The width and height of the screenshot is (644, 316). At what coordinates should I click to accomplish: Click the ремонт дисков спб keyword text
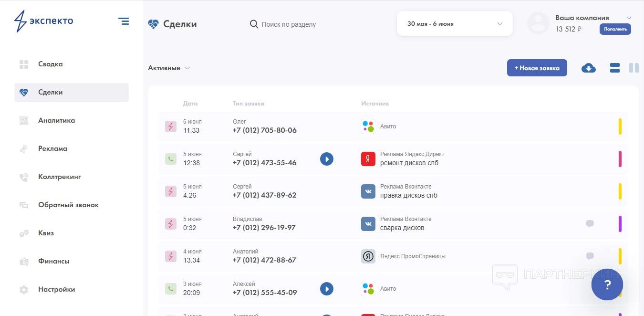pyautogui.click(x=409, y=163)
